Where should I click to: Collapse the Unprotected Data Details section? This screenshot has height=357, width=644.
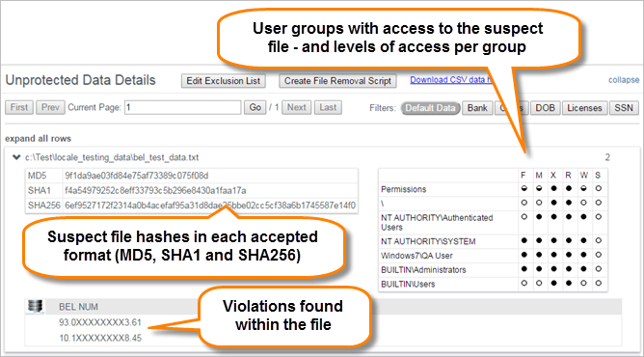(624, 80)
